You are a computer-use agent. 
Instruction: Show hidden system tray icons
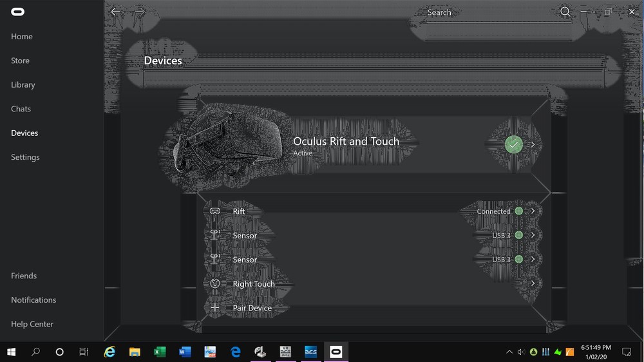[509, 352]
